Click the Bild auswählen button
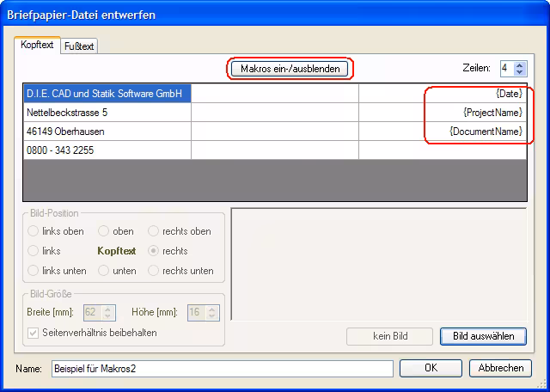Viewport: 550px width, 392px height. pyautogui.click(x=483, y=336)
